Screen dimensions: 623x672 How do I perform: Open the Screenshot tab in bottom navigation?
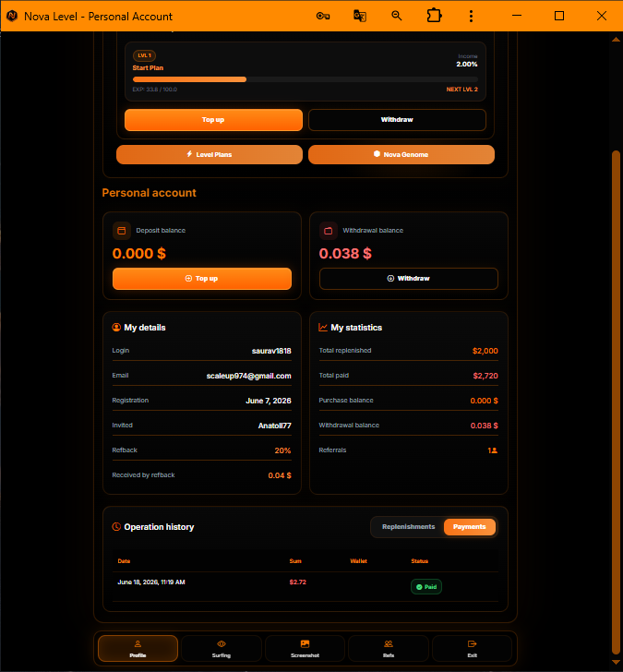[306, 648]
